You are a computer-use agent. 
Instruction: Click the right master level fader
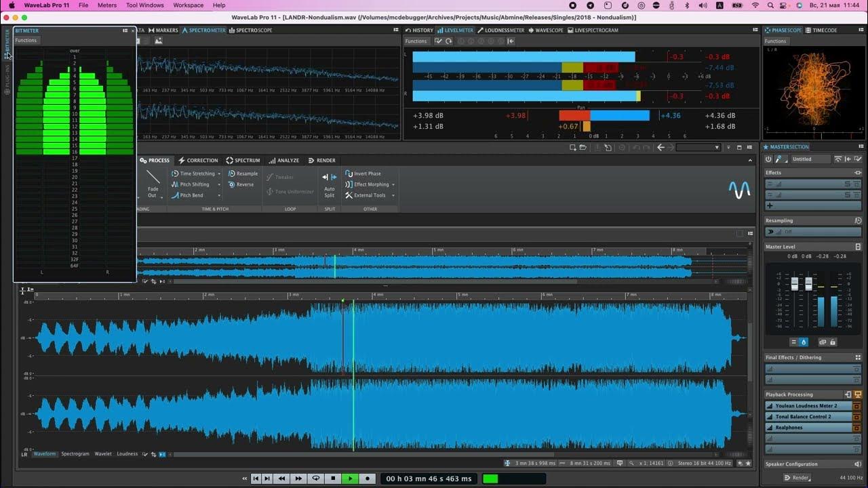pos(808,285)
